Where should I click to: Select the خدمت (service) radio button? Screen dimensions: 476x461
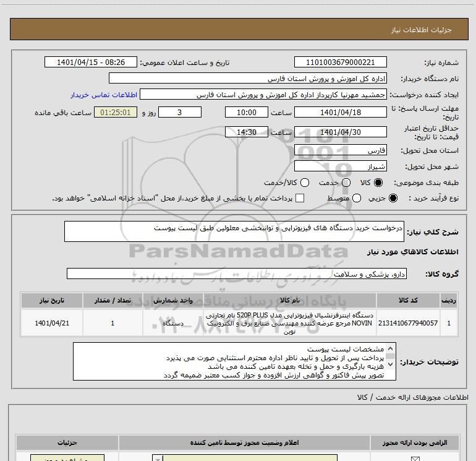[346, 183]
